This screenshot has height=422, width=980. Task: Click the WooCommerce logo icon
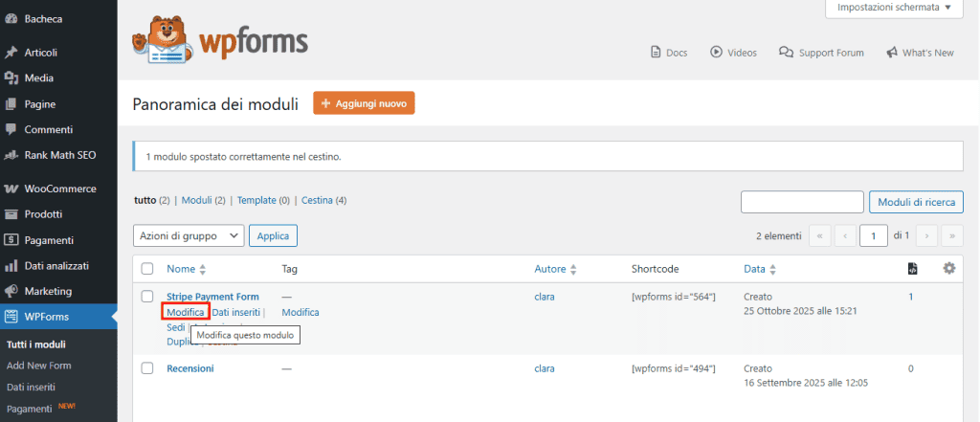click(11, 189)
